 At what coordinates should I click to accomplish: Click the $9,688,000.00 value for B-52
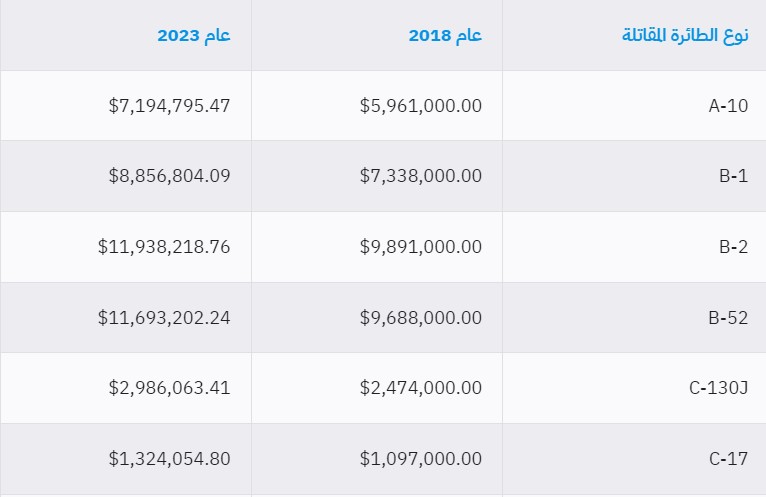(421, 318)
